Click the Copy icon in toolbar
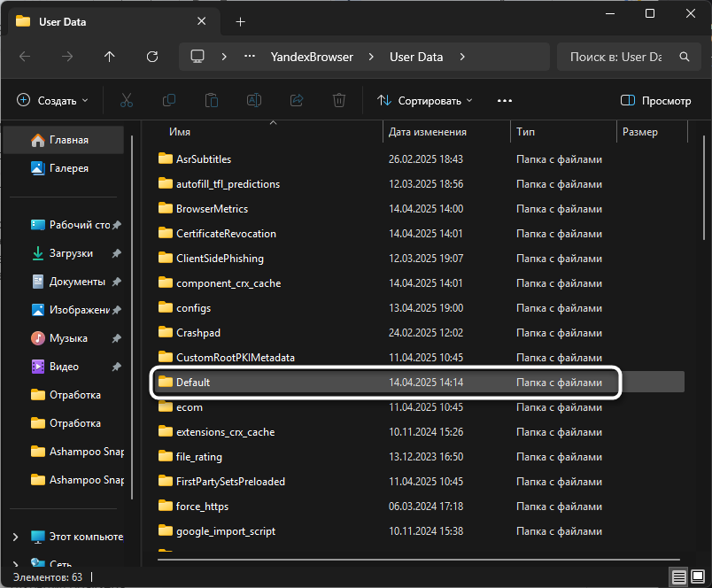 coord(168,101)
